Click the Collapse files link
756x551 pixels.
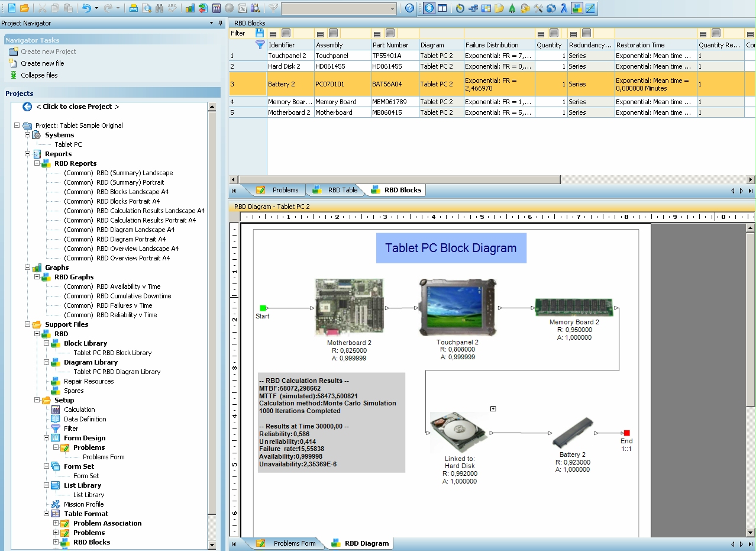tap(39, 75)
